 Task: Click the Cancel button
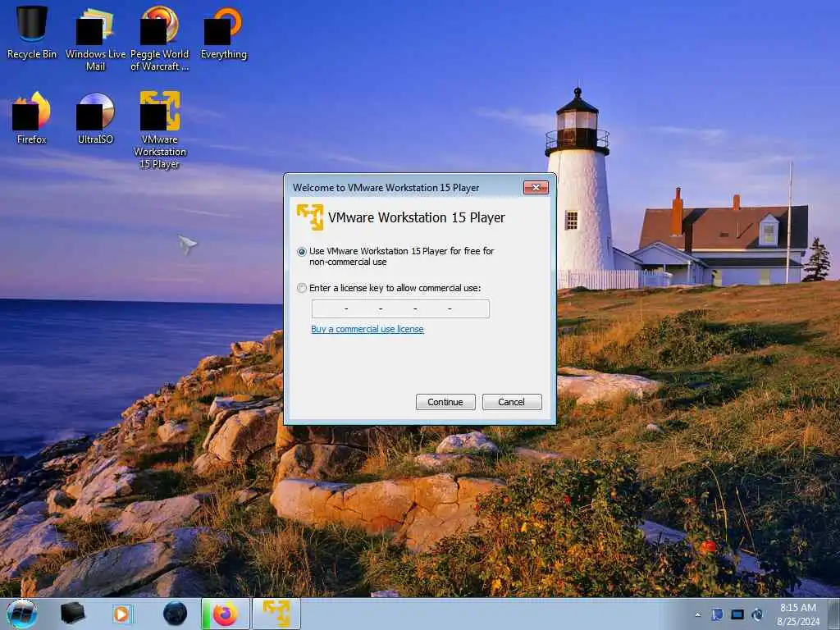coord(512,402)
